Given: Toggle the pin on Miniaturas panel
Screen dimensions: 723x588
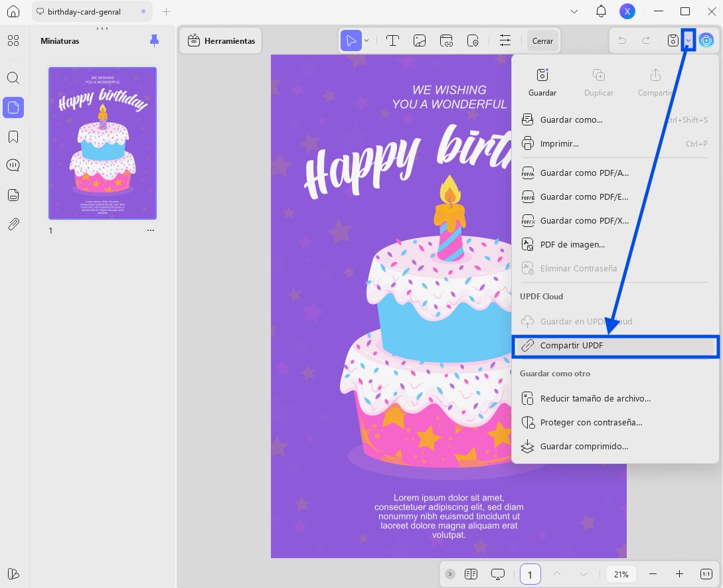Looking at the screenshot, I should point(155,41).
